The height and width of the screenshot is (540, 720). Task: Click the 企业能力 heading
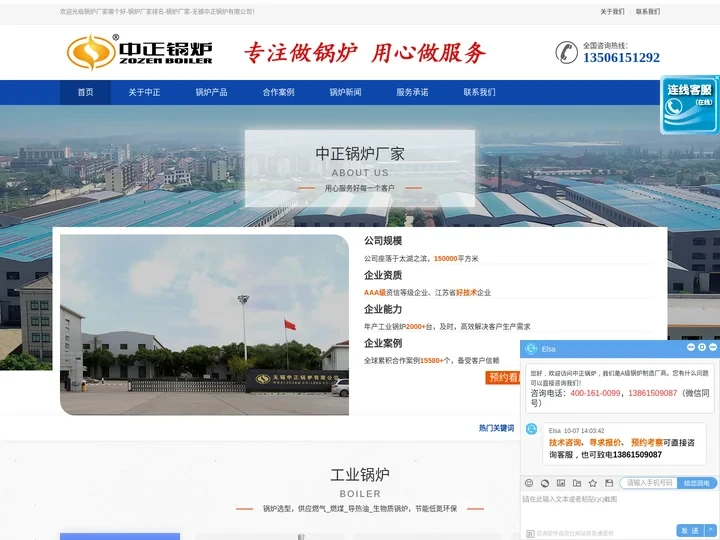pyautogui.click(x=383, y=309)
